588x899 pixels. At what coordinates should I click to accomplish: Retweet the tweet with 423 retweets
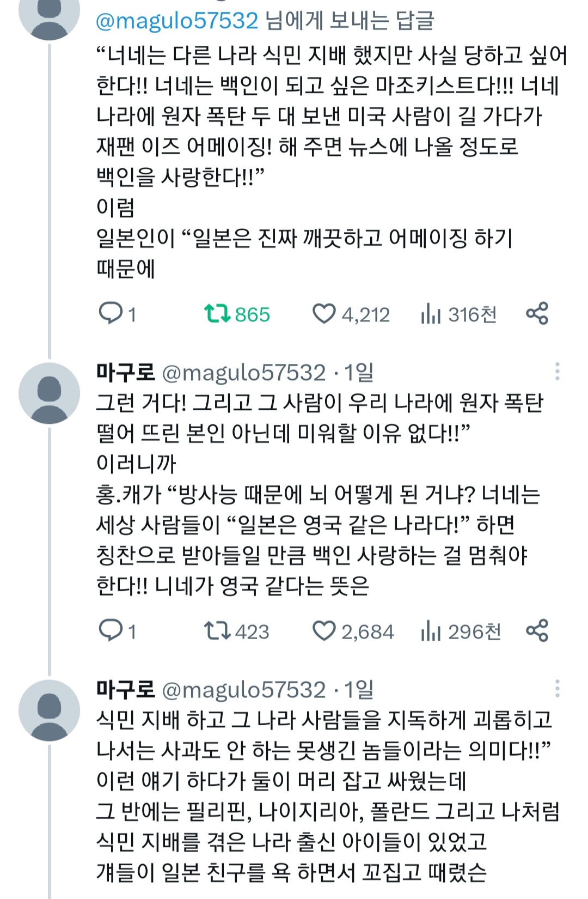pyautogui.click(x=217, y=630)
